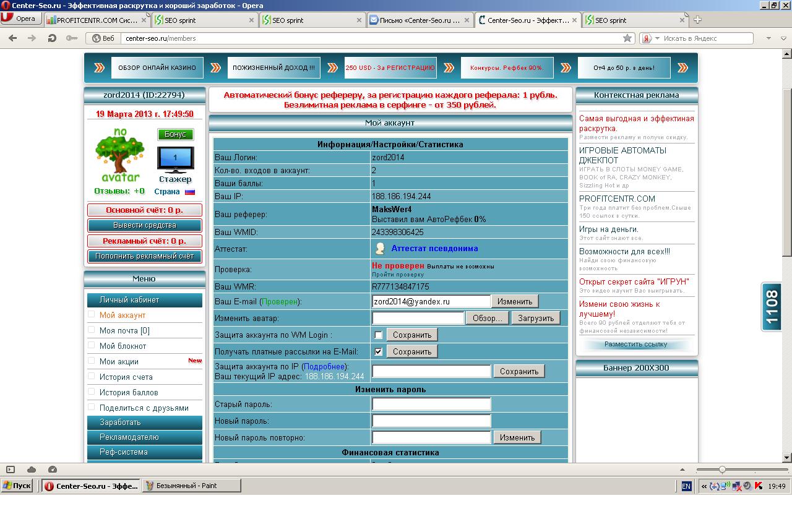This screenshot has width=792, height=532.
Task: Click Вывести средства button
Action: 145,225
